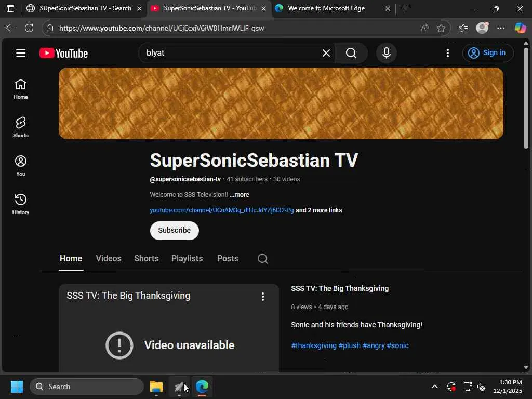Image resolution: width=532 pixels, height=399 pixels.
Task: Open History in the YouTube sidebar
Action: point(21,204)
